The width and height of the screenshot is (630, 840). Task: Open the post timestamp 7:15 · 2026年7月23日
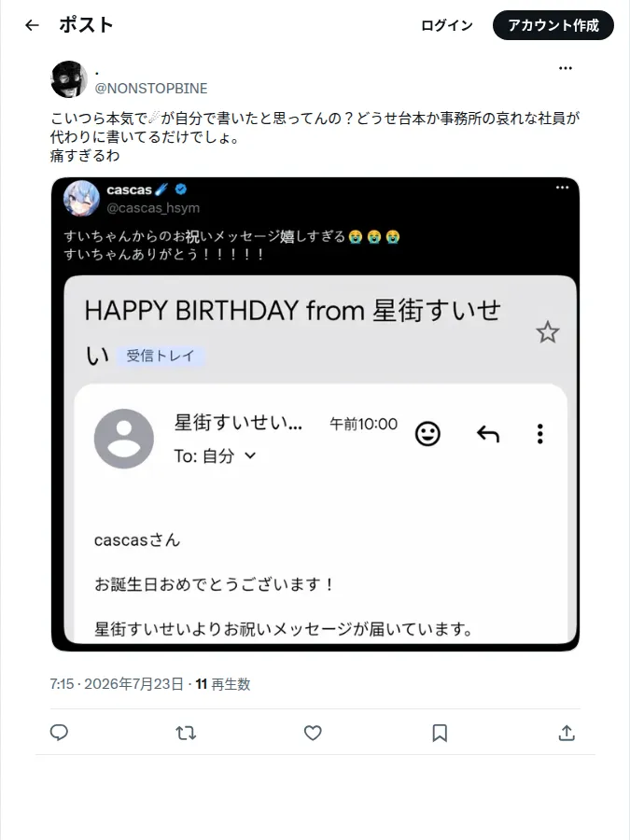point(117,684)
